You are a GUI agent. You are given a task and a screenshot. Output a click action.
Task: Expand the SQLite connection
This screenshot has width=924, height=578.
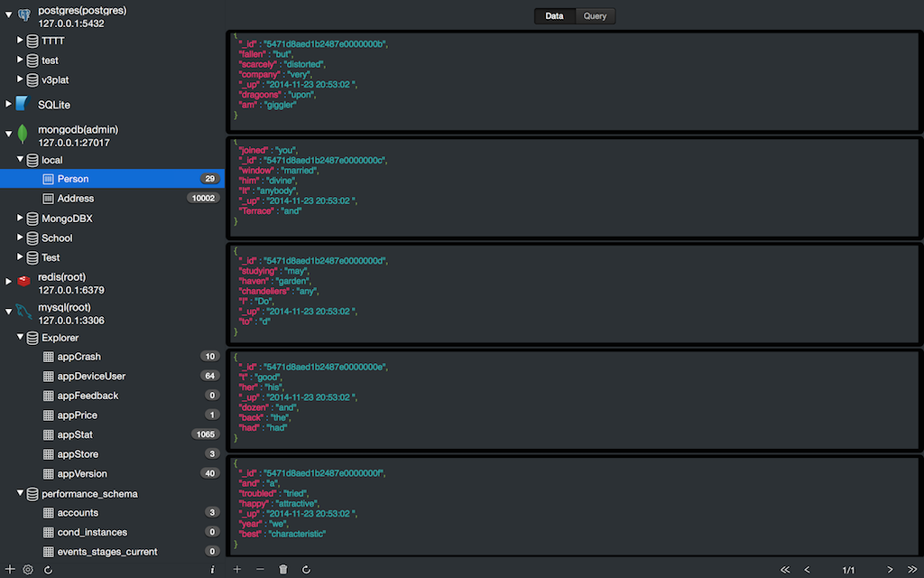click(x=9, y=105)
